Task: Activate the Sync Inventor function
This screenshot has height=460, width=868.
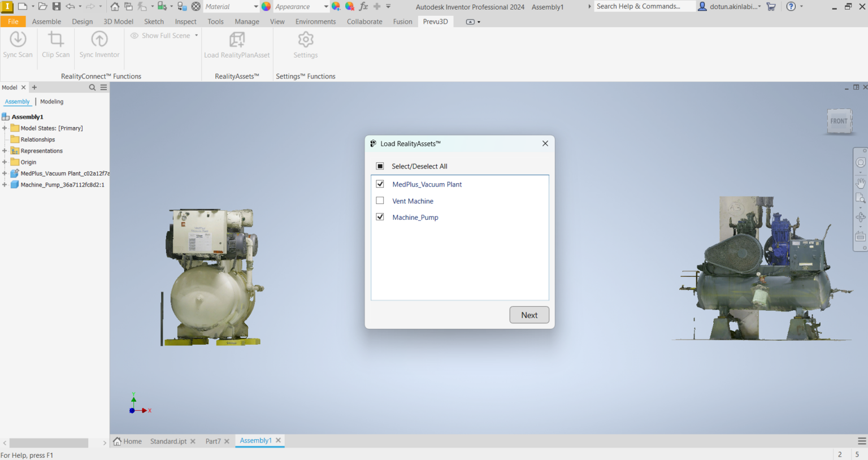Action: tap(99, 44)
